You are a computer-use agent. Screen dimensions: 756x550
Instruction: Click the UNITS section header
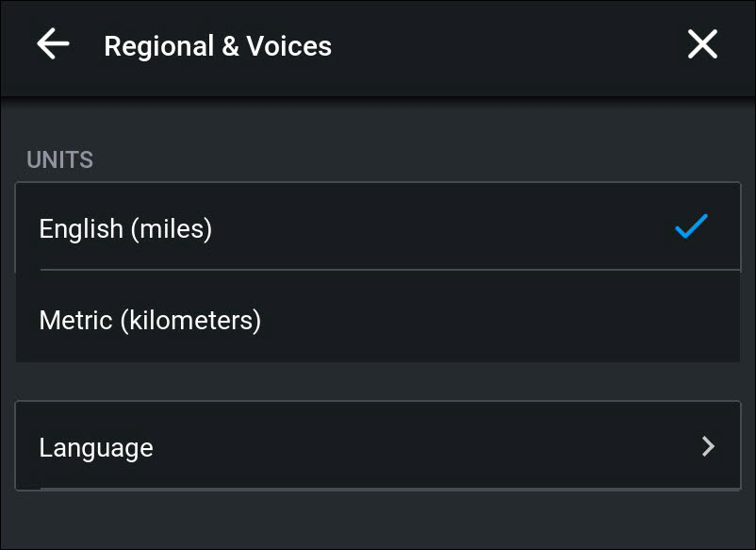[59, 159]
